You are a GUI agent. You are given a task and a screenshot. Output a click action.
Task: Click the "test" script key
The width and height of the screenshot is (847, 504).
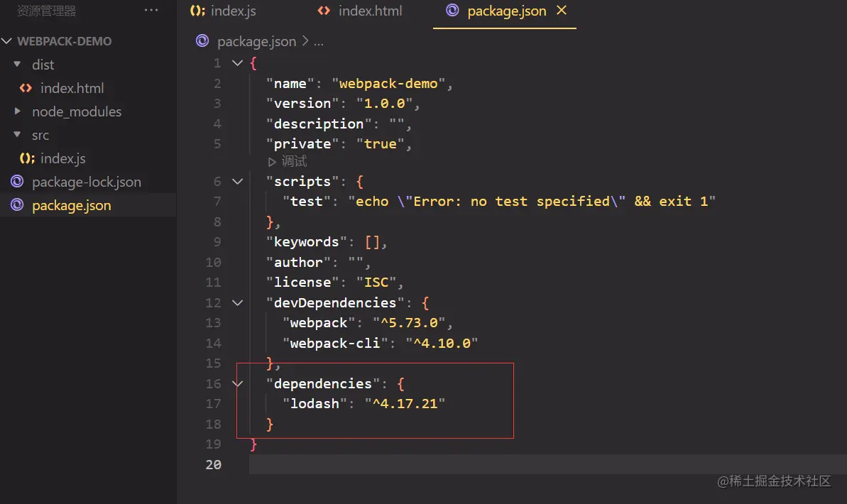[x=306, y=202]
